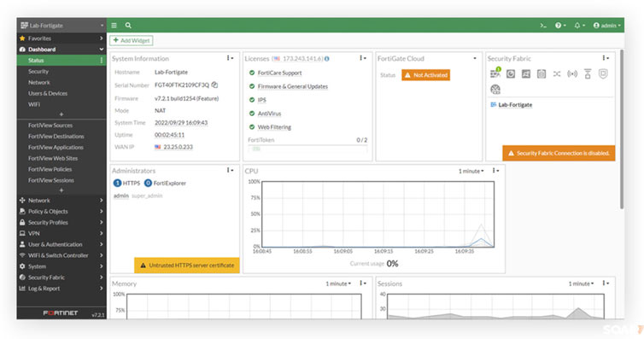Click the info icon beside the Licenses IP

(x=327, y=59)
